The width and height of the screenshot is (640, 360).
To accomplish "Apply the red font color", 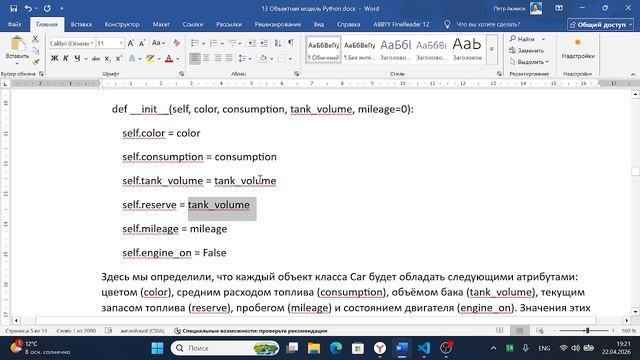I will pyautogui.click(x=169, y=59).
